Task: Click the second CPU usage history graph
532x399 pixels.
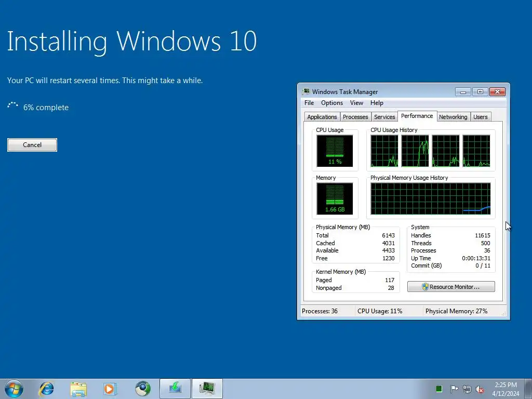Action: (x=415, y=151)
